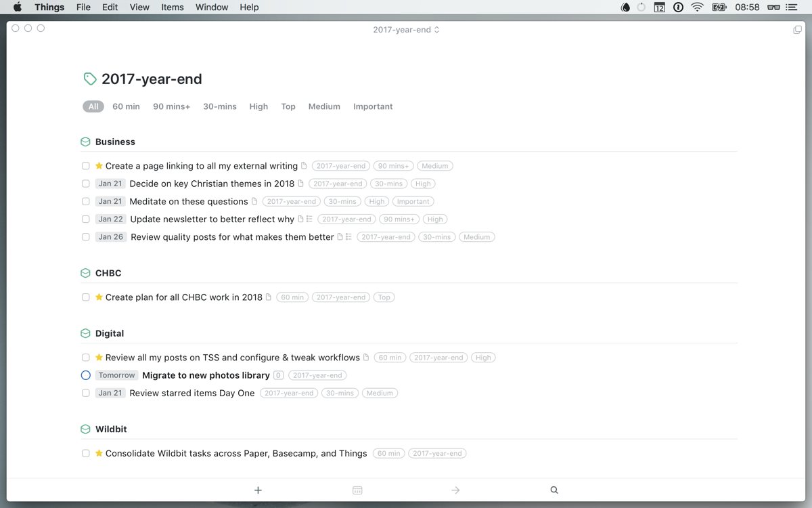Check off Create a page linking task
Image resolution: width=812 pixels, height=508 pixels.
(x=85, y=166)
